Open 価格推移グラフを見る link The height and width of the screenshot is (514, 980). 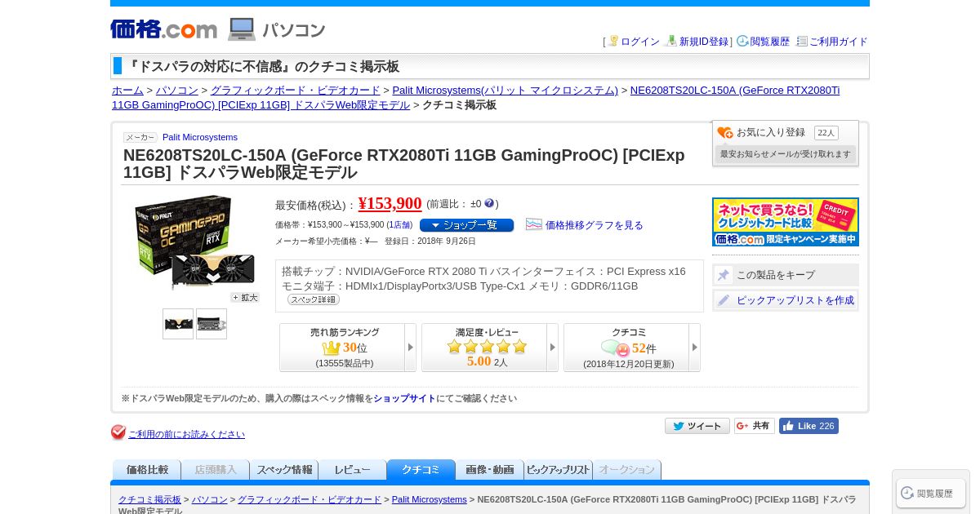pos(595,225)
